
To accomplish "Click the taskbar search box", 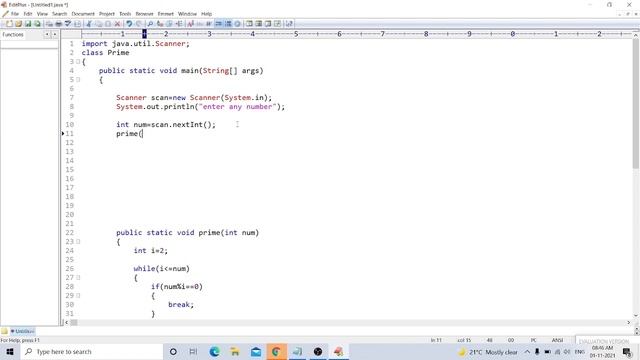I will coord(91,351).
